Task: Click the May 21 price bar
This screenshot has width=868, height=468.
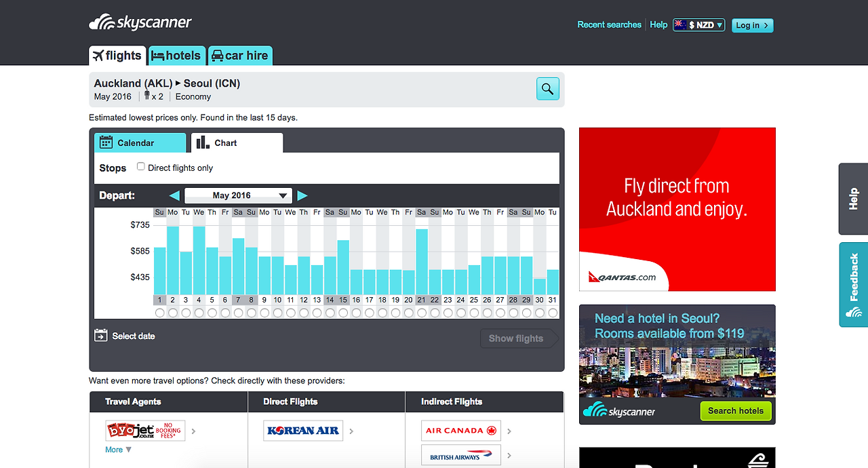Action: [x=422, y=261]
